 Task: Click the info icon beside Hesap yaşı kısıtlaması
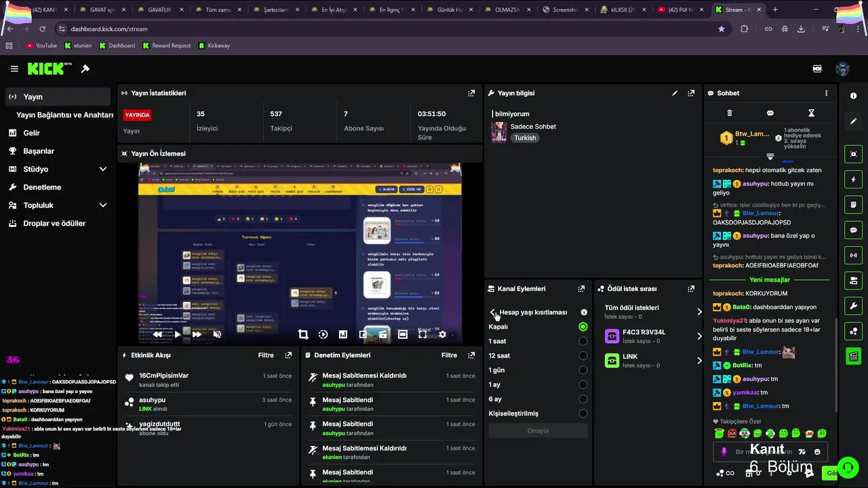click(584, 312)
